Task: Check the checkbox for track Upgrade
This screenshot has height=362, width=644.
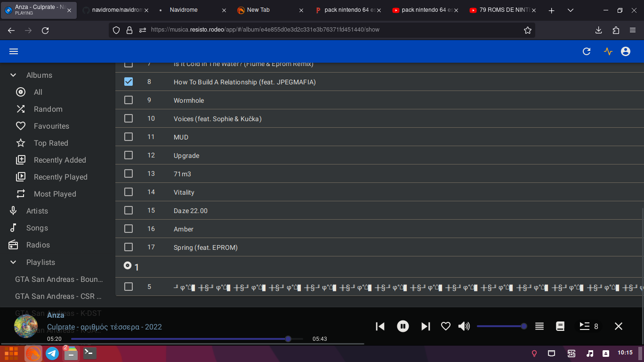Action: pyautogui.click(x=129, y=155)
